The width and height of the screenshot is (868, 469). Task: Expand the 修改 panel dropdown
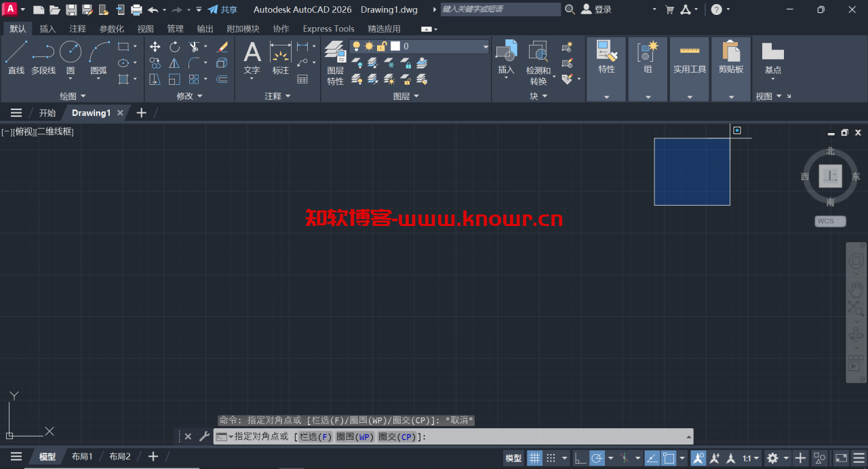point(189,96)
